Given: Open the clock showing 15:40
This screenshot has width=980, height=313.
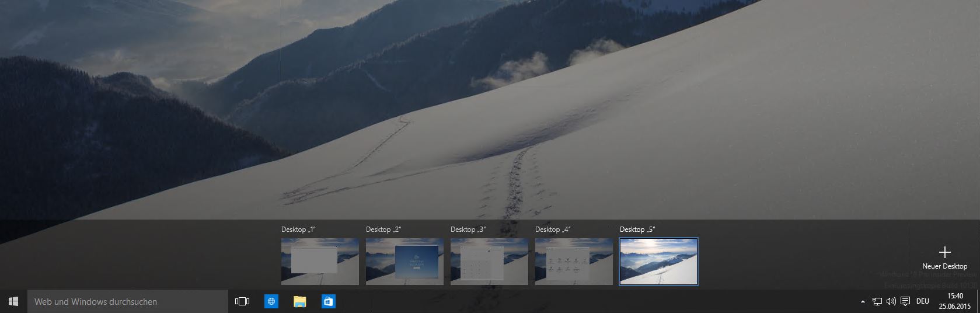Looking at the screenshot, I should (x=955, y=301).
